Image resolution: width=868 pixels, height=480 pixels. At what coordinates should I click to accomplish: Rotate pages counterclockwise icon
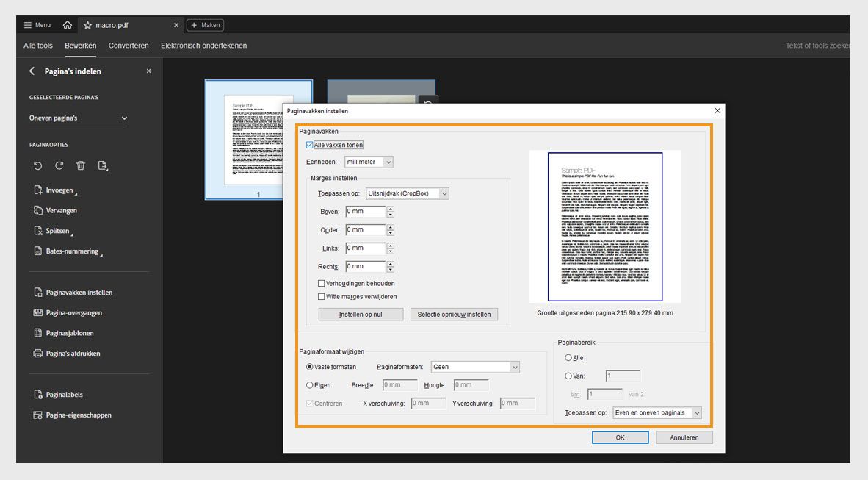coord(37,165)
